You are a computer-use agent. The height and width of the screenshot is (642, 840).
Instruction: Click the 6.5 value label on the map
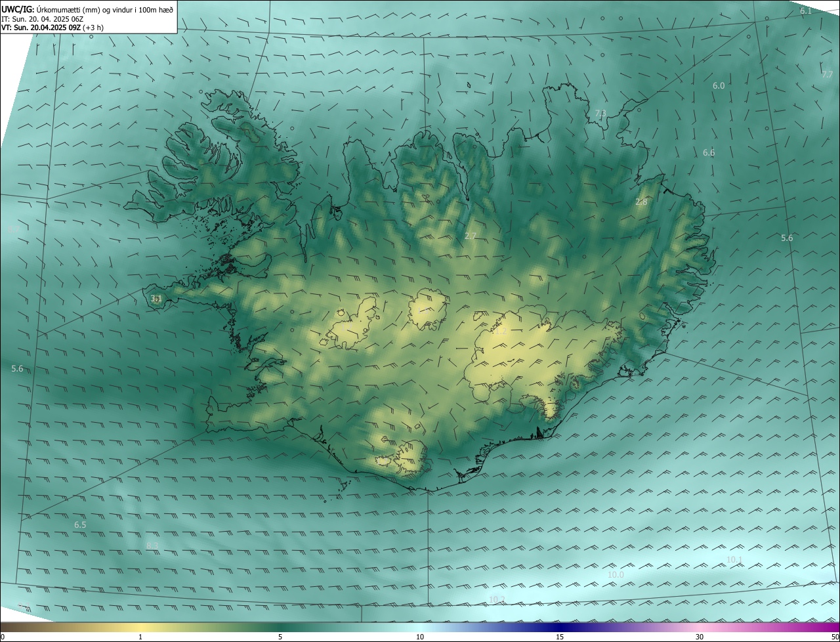80,525
